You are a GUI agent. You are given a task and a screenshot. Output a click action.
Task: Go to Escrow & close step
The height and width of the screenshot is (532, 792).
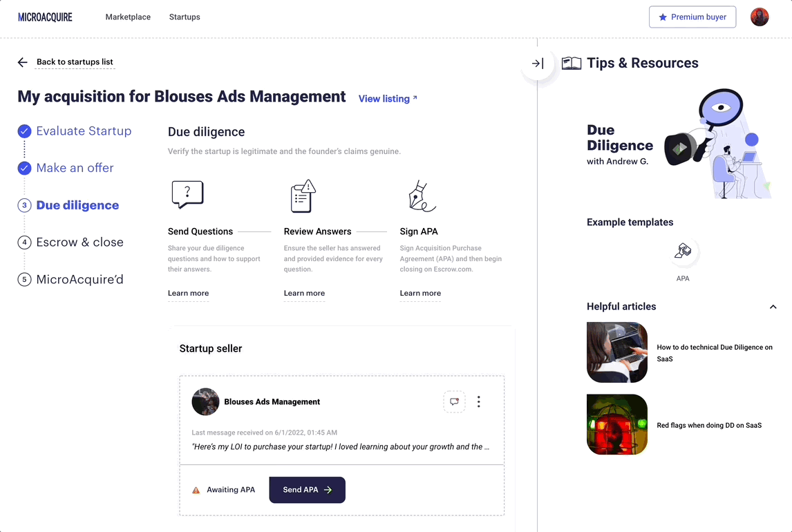coord(79,243)
